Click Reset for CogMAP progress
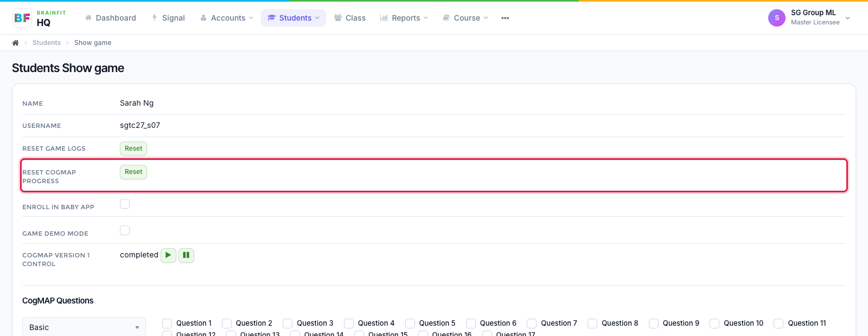868x336 pixels. coord(133,172)
